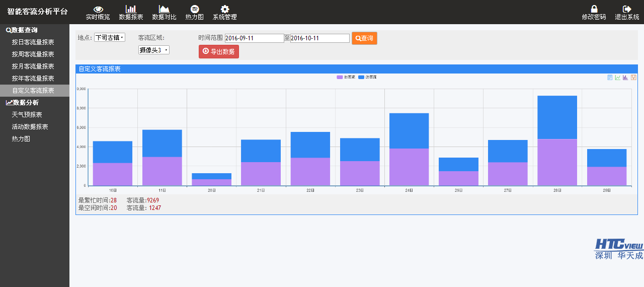The width and height of the screenshot is (644, 287).
Task: Toggle the blue 进客流 legend series
Action: click(x=368, y=77)
